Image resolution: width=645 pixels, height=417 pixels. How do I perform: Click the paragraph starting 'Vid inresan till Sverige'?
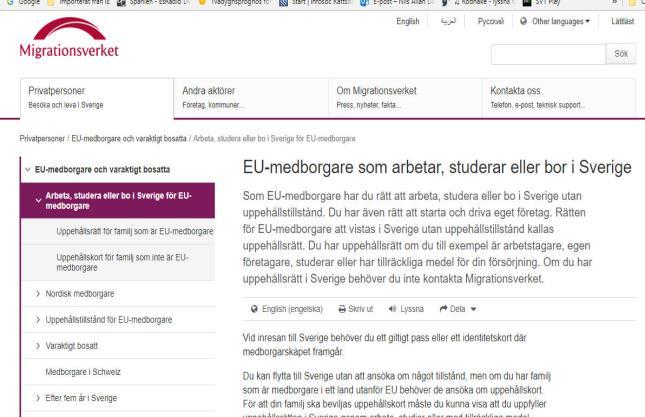click(385, 345)
